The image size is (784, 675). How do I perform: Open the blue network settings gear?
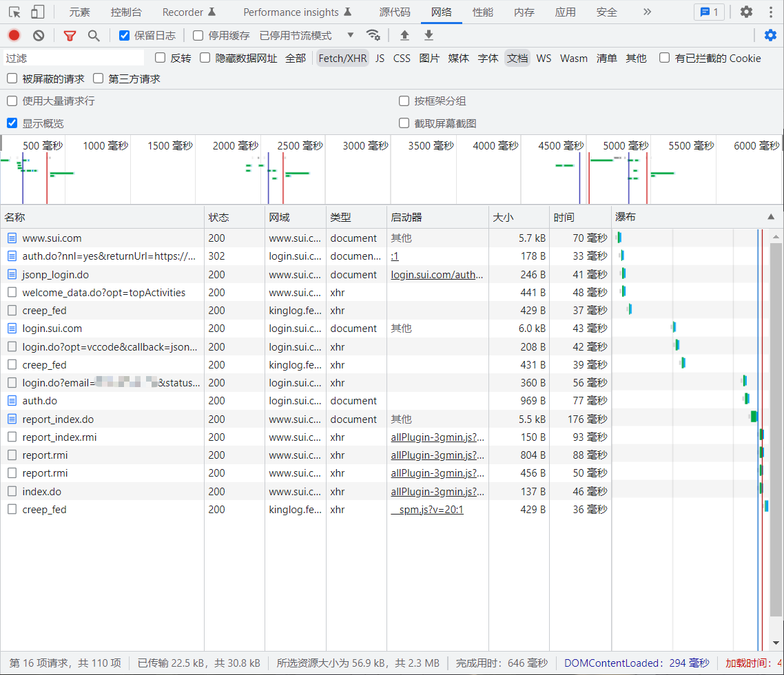(770, 35)
